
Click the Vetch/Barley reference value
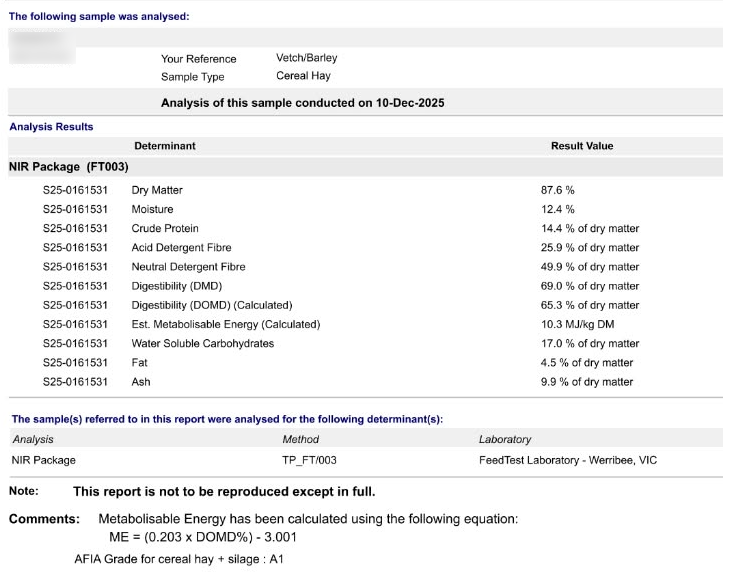[306, 58]
